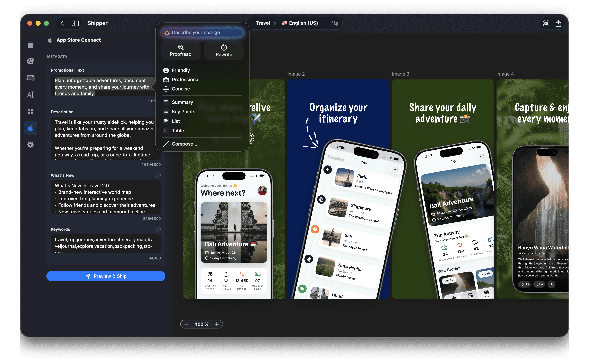Focus the Describe your change field
Viewport: 589px width, 364px height.
[x=202, y=32]
